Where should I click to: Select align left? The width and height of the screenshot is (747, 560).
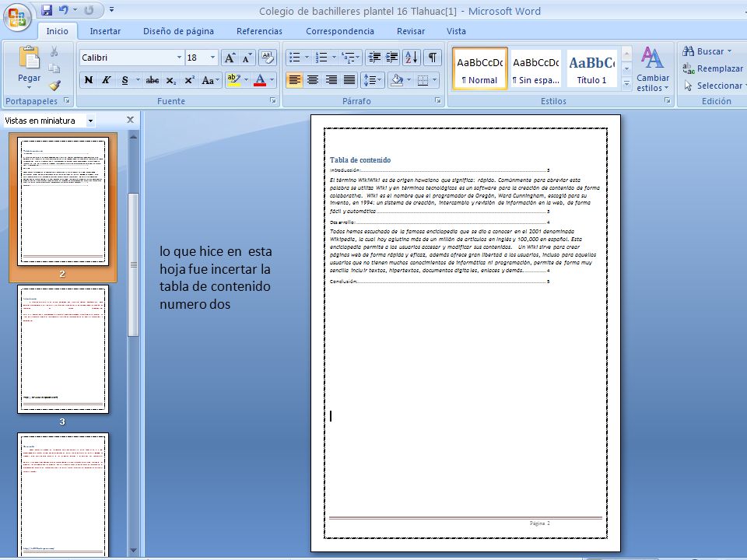[294, 80]
